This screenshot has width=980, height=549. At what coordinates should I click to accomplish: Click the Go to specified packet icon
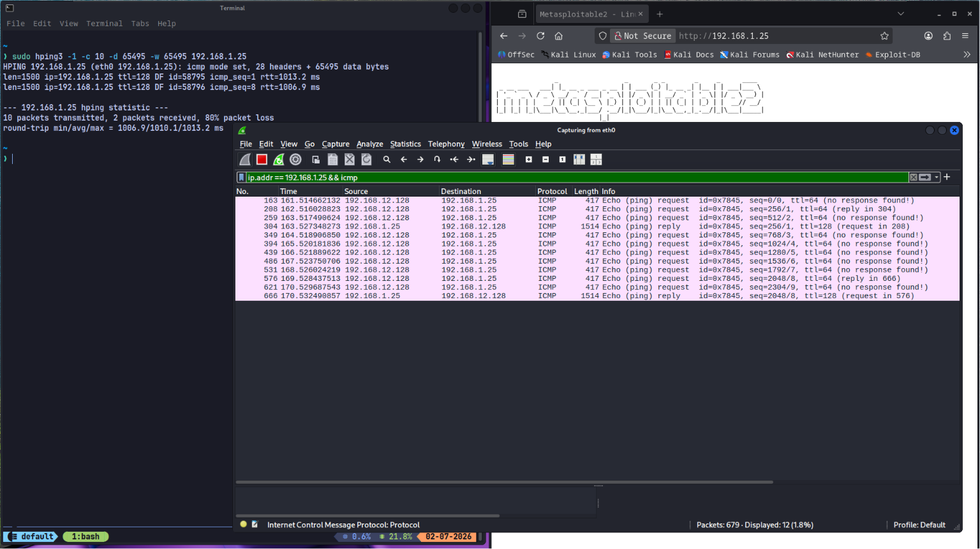pos(437,160)
